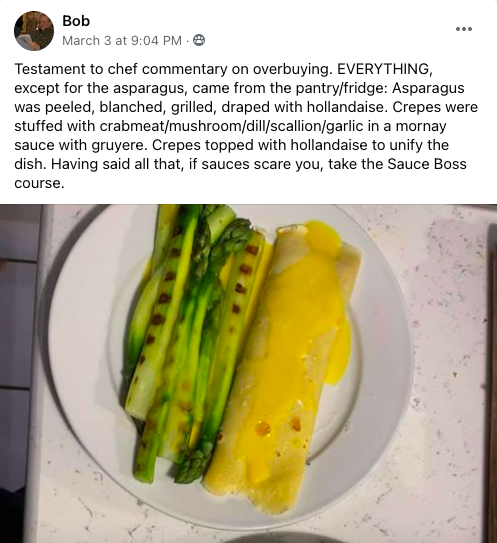Image resolution: width=497 pixels, height=543 pixels.
Task: Click the word EVERYTHING in the post
Action: 384,69
